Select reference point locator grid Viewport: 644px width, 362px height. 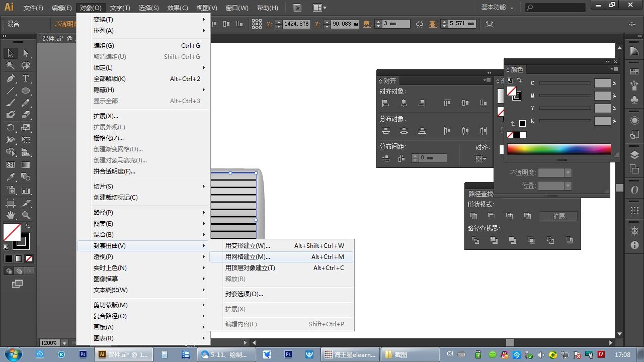pyautogui.click(x=257, y=24)
